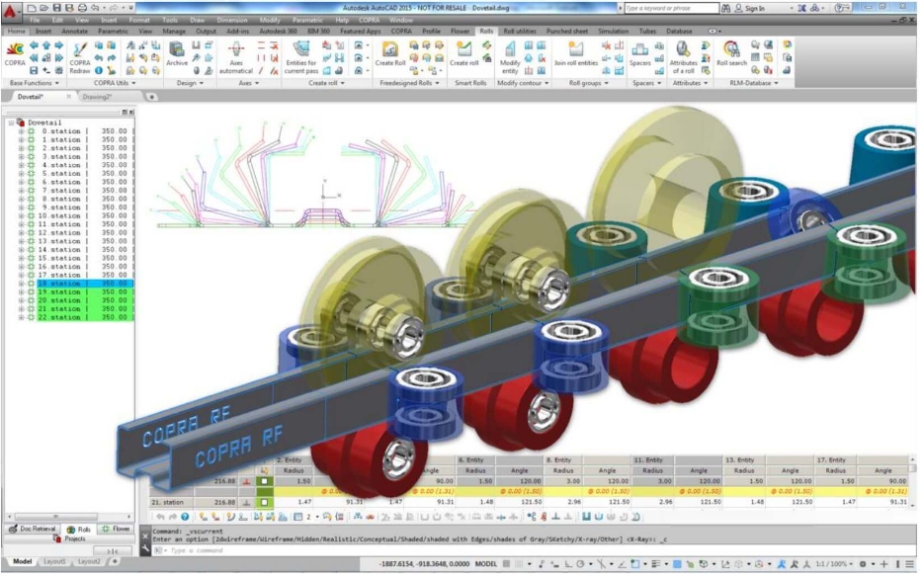Image resolution: width=924 pixels, height=578 pixels.
Task: Click the Join roll entities tool
Action: click(x=576, y=54)
